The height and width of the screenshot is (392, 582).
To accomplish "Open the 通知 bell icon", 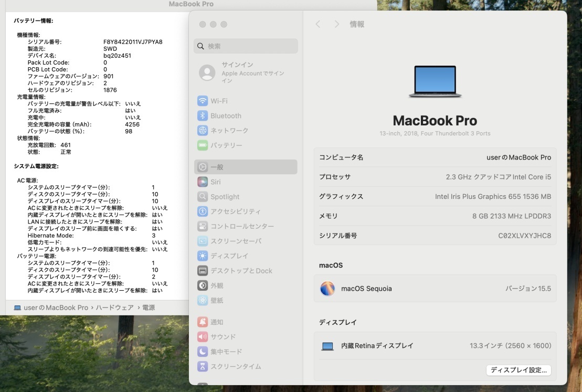I will [x=202, y=322].
